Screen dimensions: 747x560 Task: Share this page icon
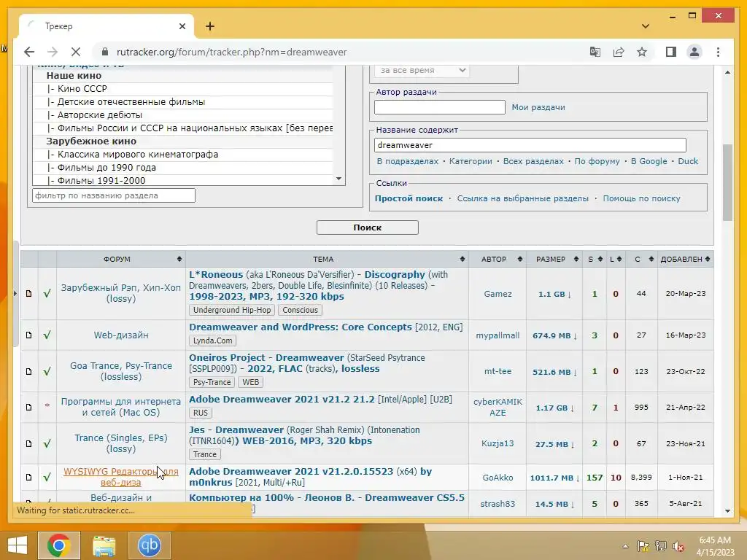(619, 52)
